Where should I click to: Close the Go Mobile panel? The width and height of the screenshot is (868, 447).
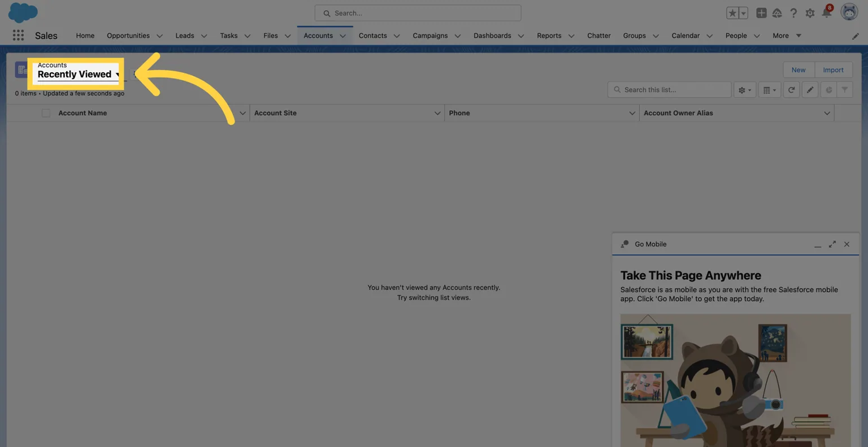(847, 244)
